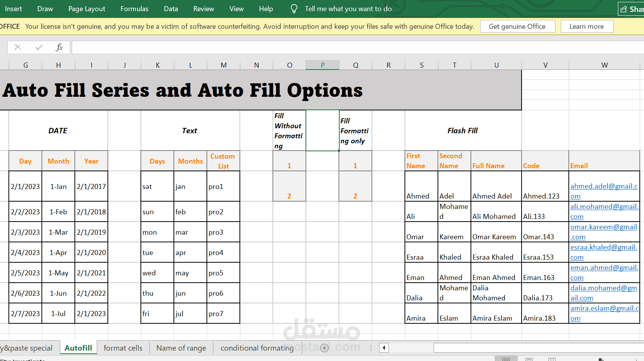Select column U header
The image size is (644, 361).
496,65
